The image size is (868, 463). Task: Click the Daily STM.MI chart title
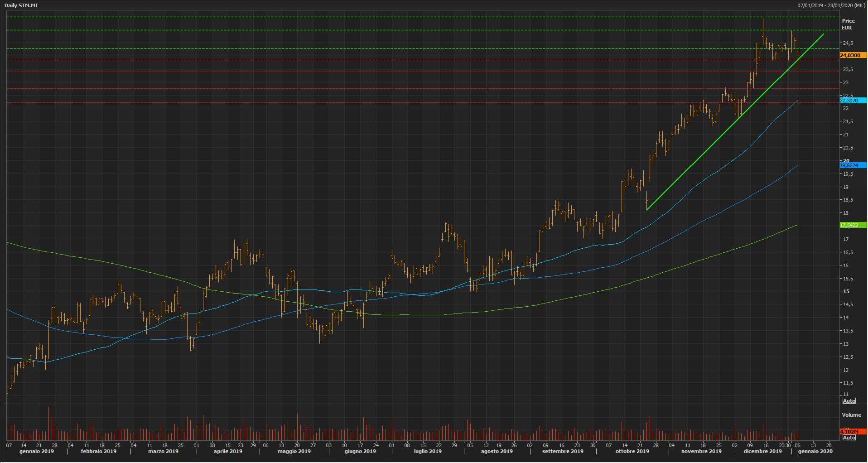click(21, 5)
